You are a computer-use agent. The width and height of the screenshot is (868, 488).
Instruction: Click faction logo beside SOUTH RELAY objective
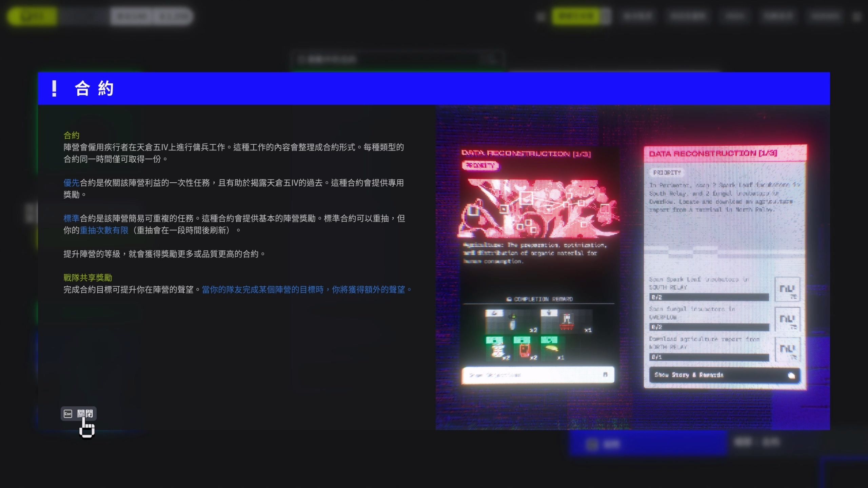(x=787, y=289)
